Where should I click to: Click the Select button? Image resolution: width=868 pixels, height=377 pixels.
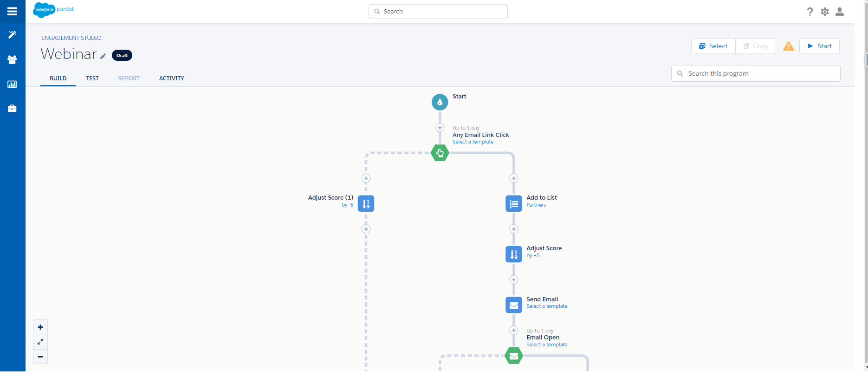[713, 46]
